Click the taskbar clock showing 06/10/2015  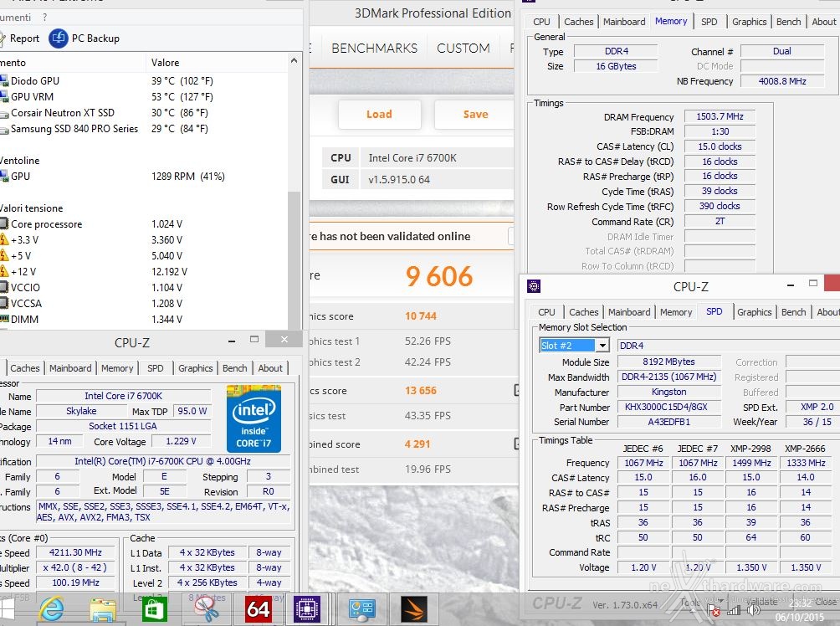click(799, 610)
